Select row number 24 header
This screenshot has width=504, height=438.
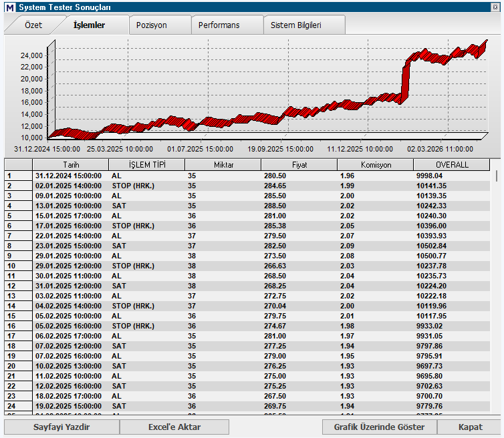[x=18, y=406]
